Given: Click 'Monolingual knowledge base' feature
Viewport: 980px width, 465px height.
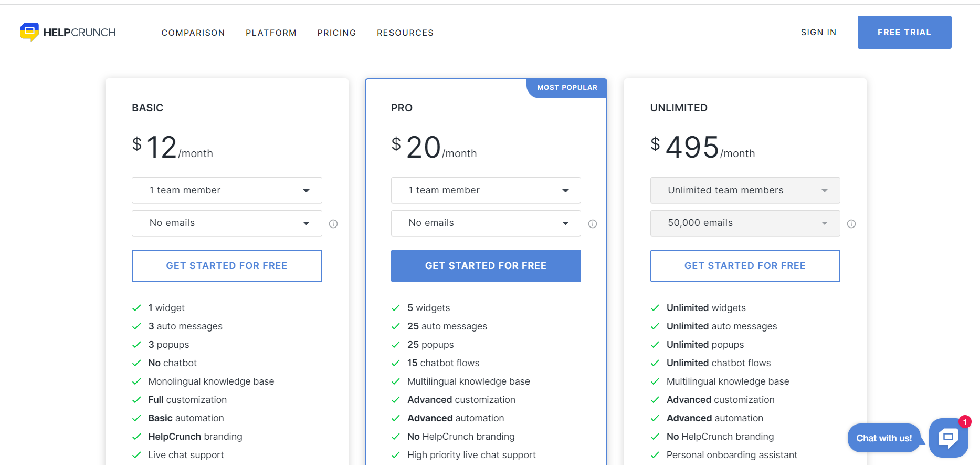Looking at the screenshot, I should (x=211, y=381).
